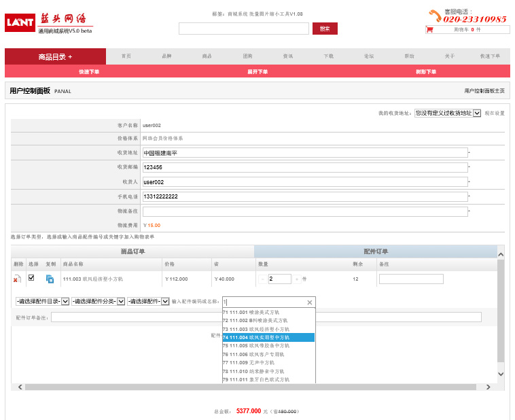Choose suggestion 78 111.010 纳米静音中方轨
515x420 pixels.
(x=268, y=371)
